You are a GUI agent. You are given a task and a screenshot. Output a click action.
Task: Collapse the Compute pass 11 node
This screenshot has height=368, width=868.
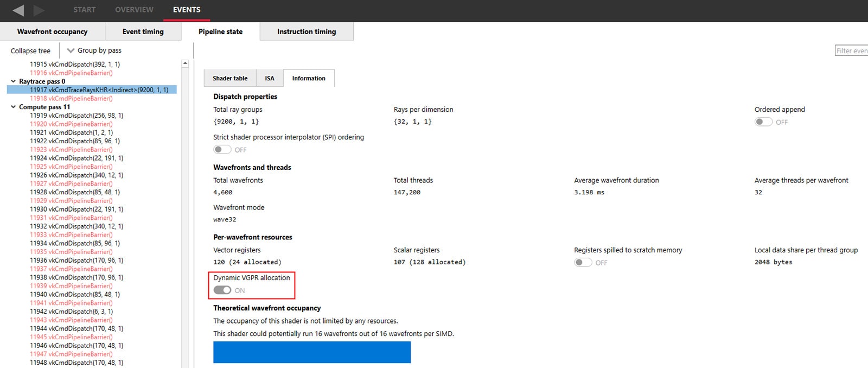(14, 107)
